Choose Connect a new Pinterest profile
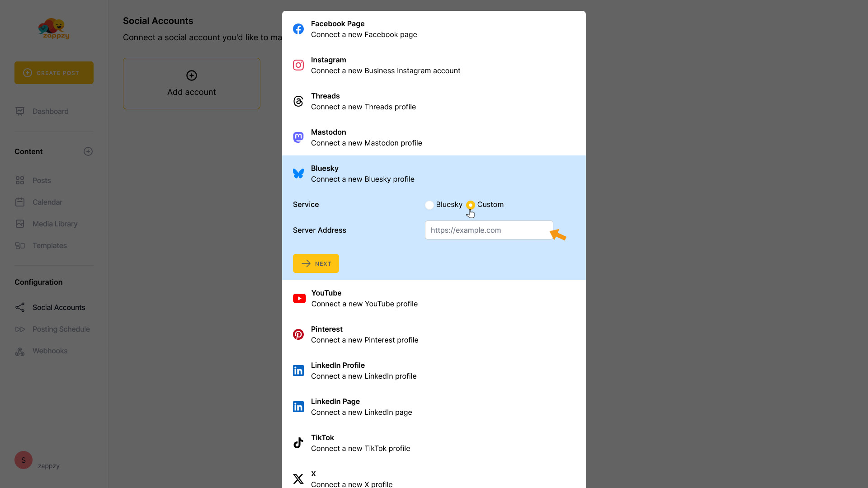 (x=434, y=334)
